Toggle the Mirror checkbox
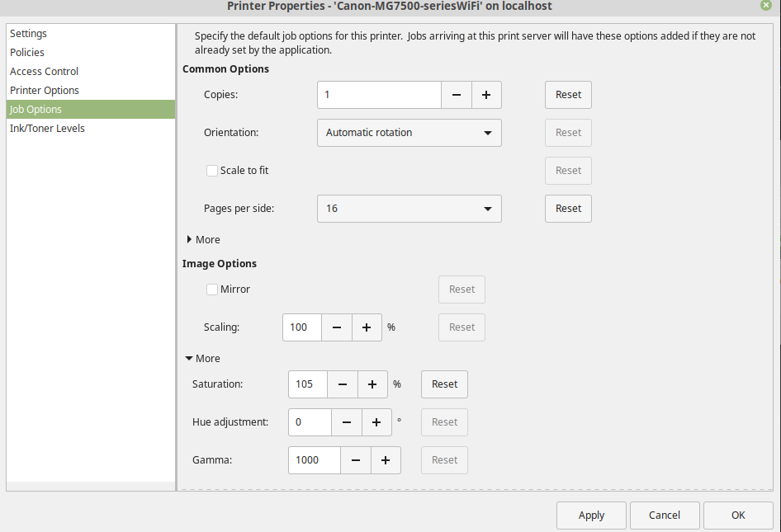The width and height of the screenshot is (781, 532). tap(212, 290)
